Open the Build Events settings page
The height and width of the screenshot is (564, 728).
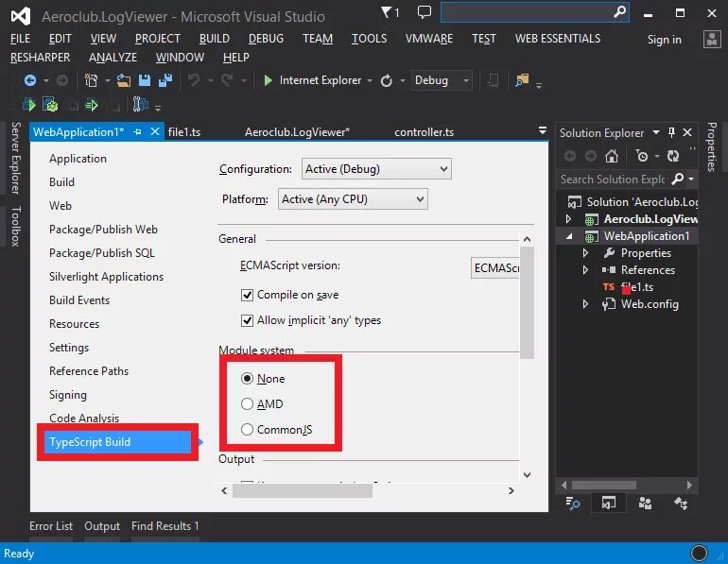click(79, 300)
